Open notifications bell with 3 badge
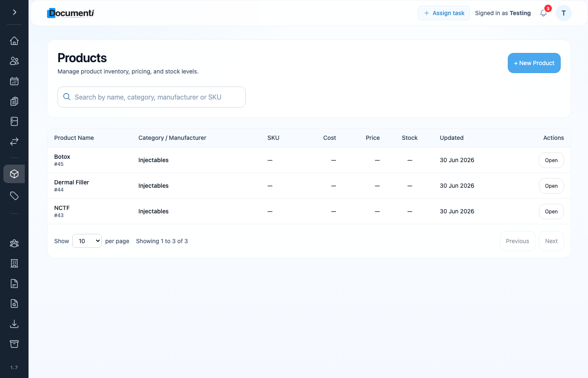 coord(543,13)
